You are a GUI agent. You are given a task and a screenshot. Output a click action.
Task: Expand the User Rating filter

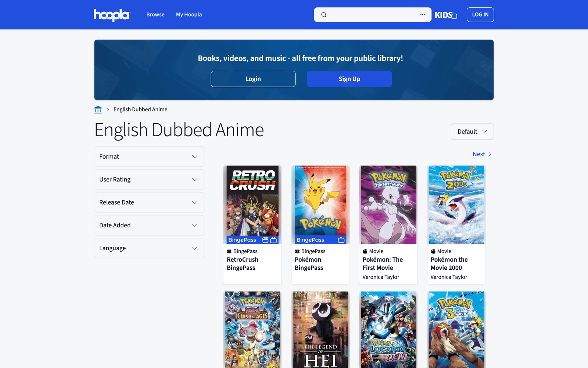(x=149, y=180)
